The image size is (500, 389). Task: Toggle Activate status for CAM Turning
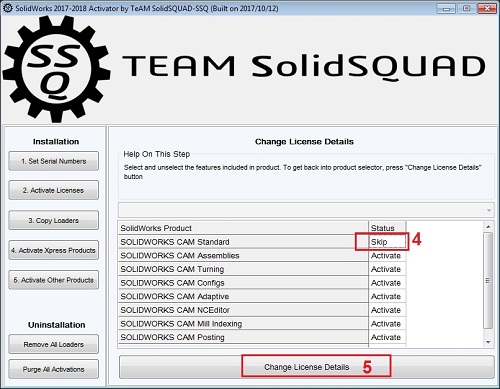click(x=387, y=269)
